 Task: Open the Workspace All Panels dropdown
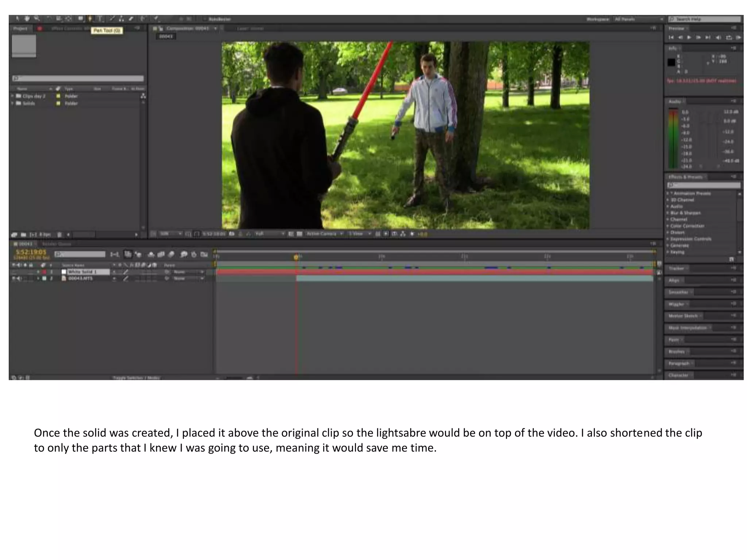[639, 19]
